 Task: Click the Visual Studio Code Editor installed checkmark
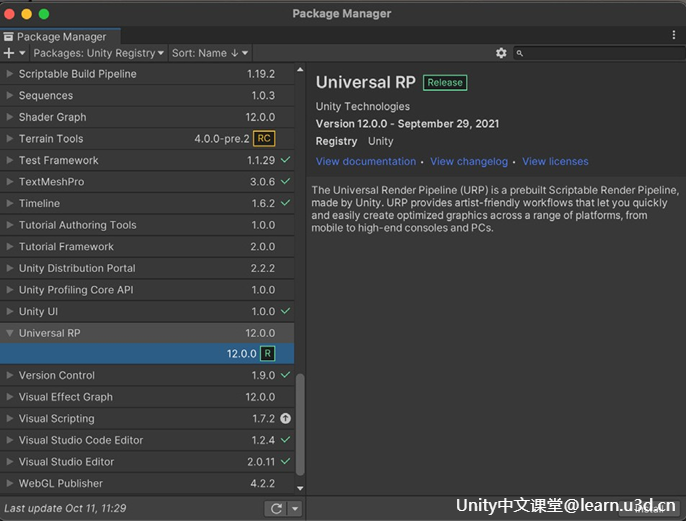point(285,440)
